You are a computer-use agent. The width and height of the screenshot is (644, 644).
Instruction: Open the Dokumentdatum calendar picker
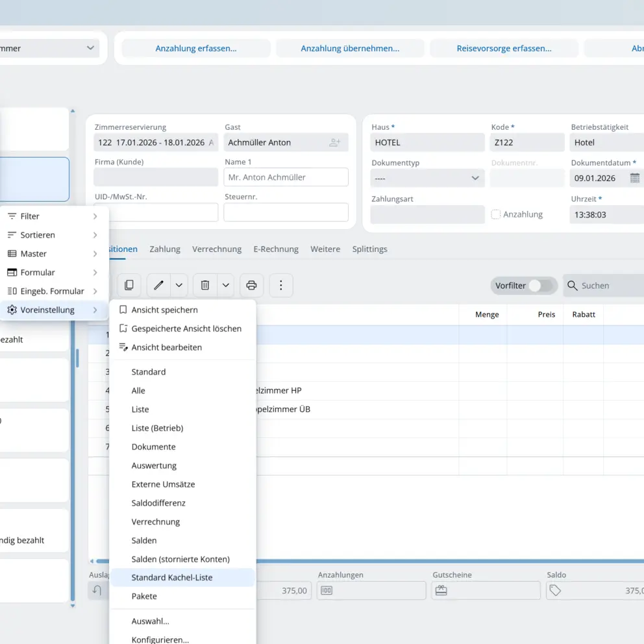[634, 179]
